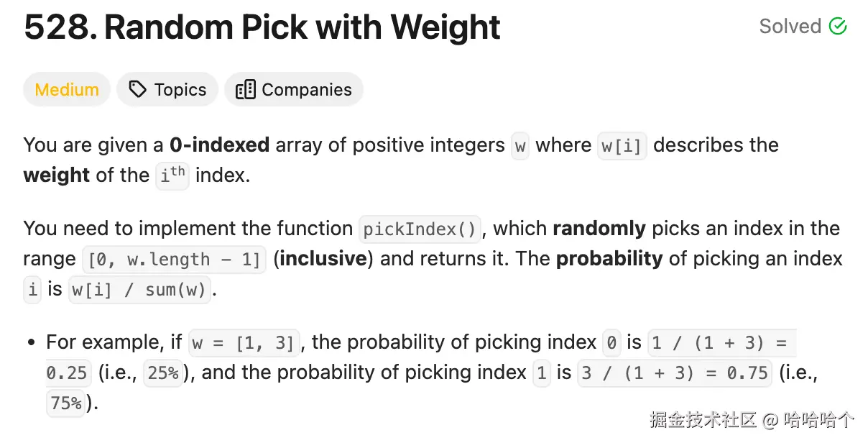Click the Solved status text
This screenshot has height=443, width=868.
[x=790, y=27]
